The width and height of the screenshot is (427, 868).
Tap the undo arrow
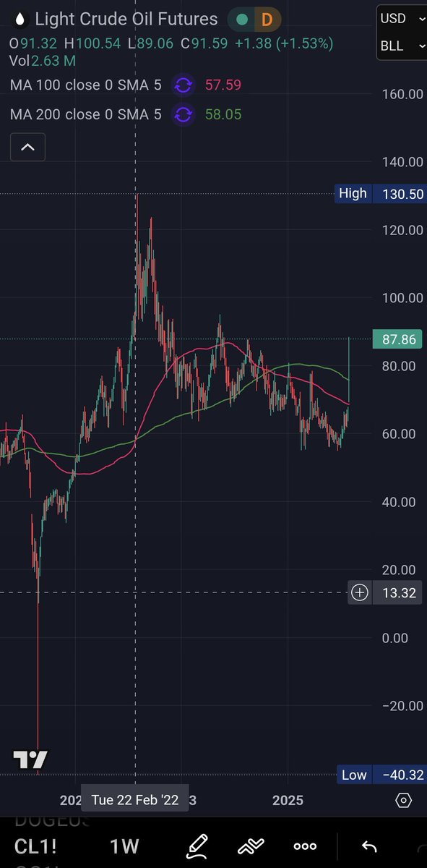pyautogui.click(x=369, y=846)
